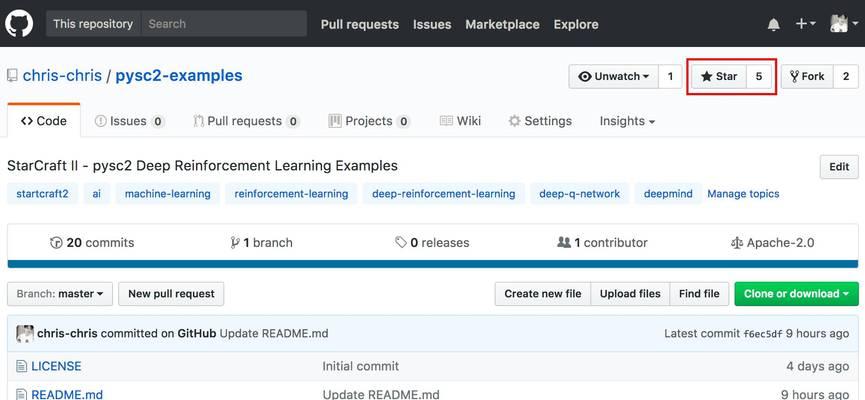Open the deep-q-network topic tag
The width and height of the screenshot is (865, 400).
tap(580, 194)
